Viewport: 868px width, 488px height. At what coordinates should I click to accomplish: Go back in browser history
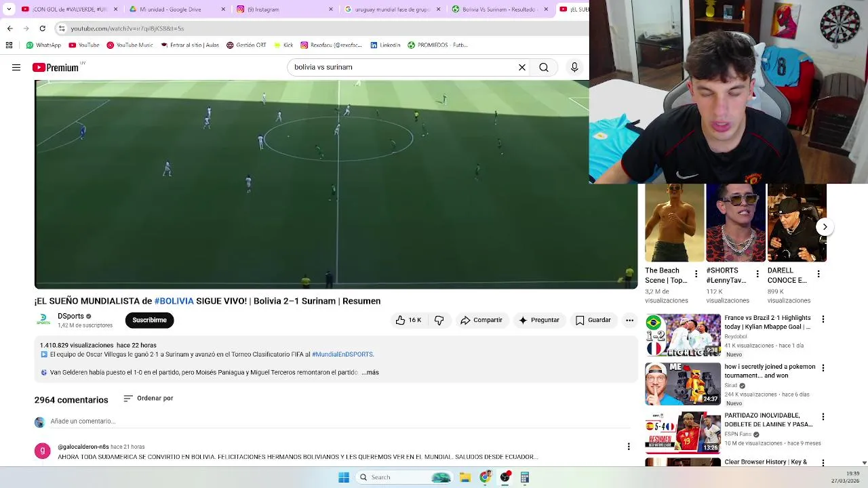(9, 28)
